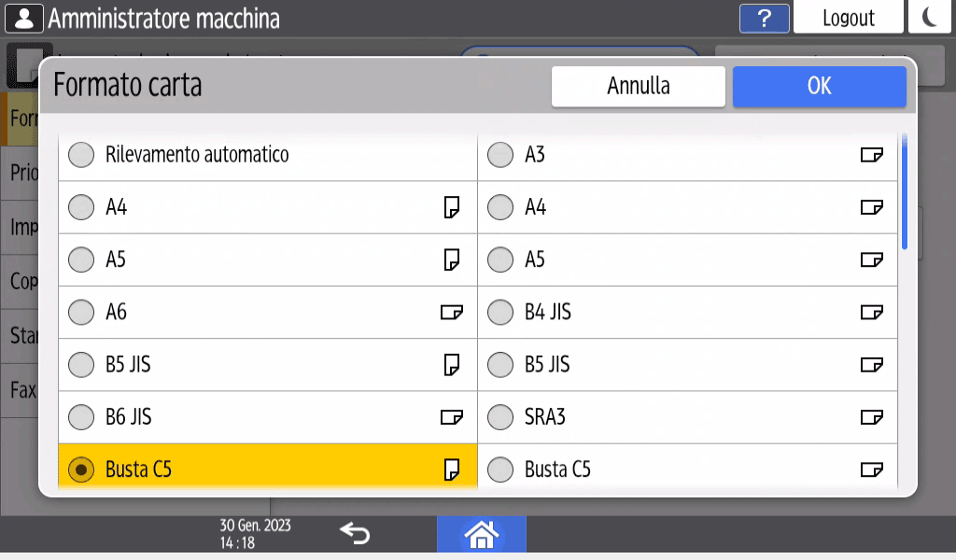The image size is (956, 560).
Task: Click landscape orientation icon beside A3
Action: [x=871, y=155]
